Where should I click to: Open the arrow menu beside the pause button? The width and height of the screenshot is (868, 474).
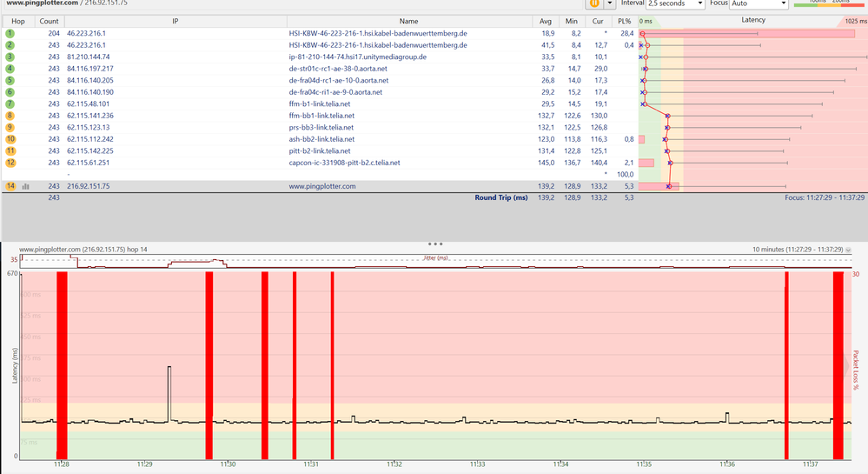tap(609, 3)
